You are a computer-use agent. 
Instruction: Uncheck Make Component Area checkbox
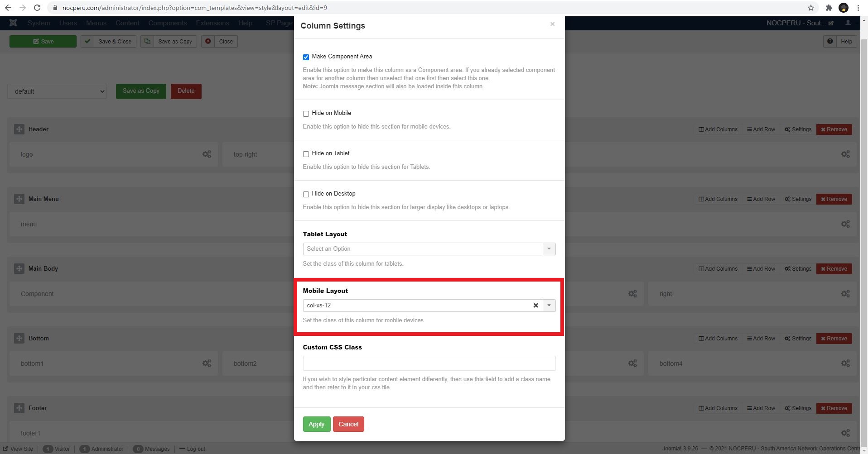pyautogui.click(x=306, y=57)
